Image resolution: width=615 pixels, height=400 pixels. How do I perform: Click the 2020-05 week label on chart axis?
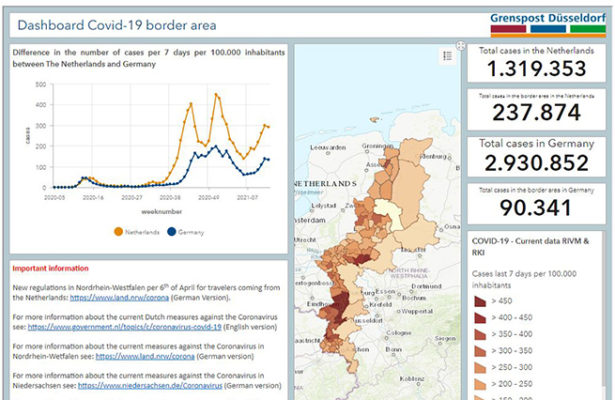click(x=55, y=198)
